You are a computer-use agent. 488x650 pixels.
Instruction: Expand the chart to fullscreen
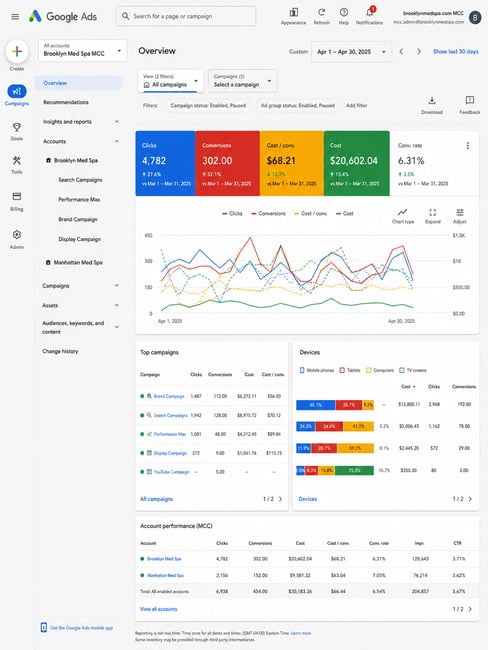pos(432,213)
